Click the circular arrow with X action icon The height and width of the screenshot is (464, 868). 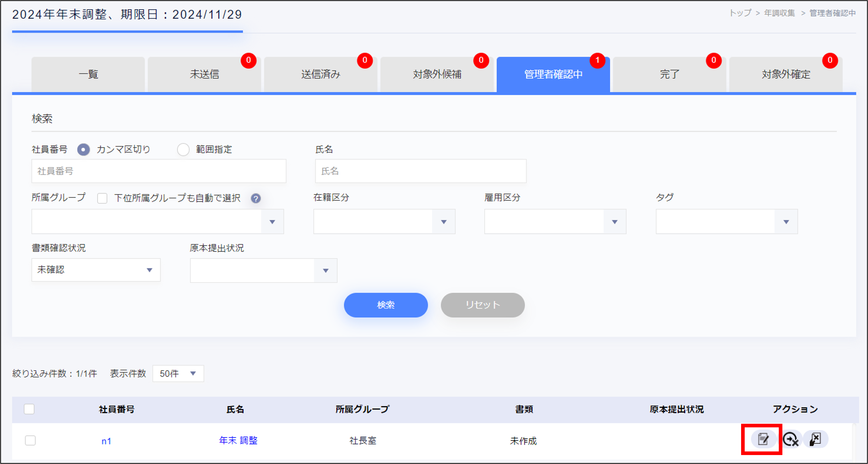[790, 439]
